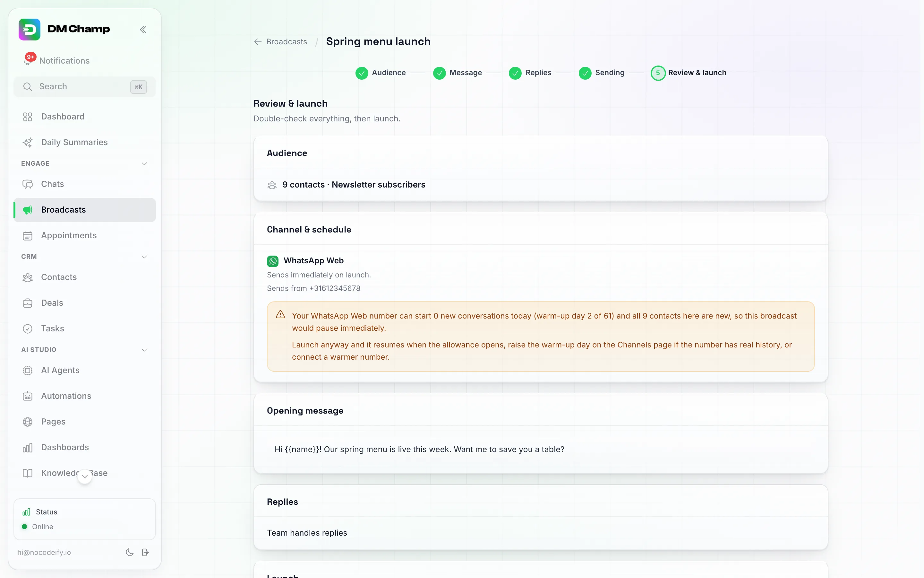Go to Chats
This screenshot has height=578, width=924.
pyautogui.click(x=85, y=184)
